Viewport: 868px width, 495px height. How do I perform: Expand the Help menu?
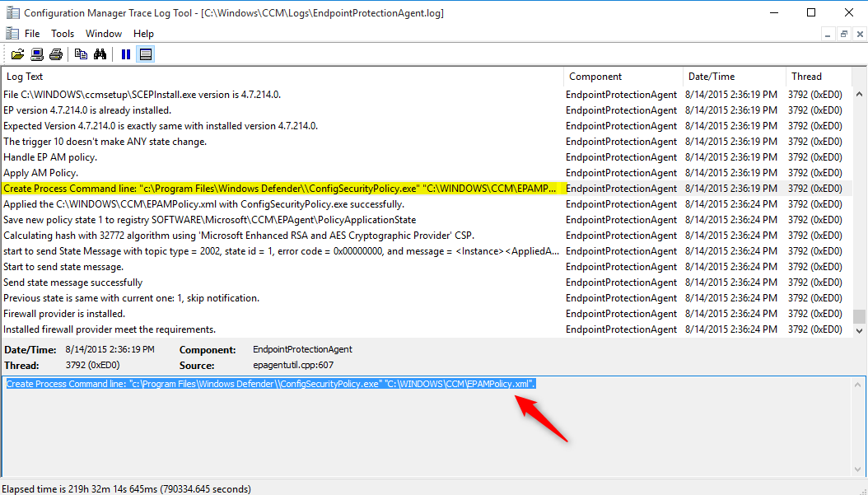(x=143, y=34)
